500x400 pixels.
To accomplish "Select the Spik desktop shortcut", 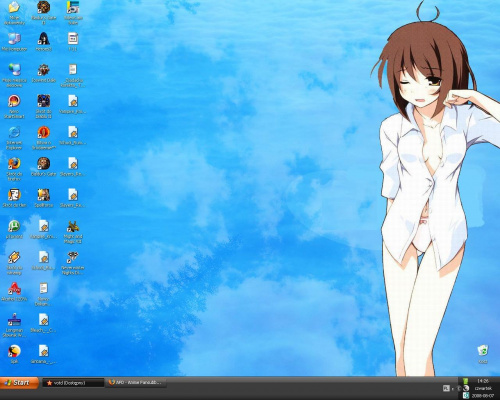I will [14, 354].
